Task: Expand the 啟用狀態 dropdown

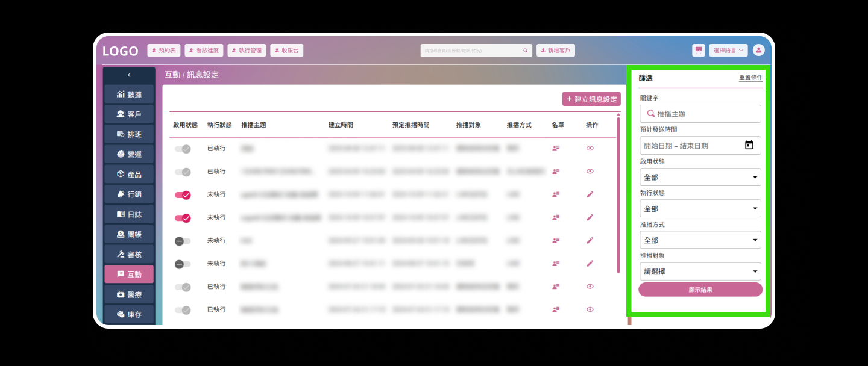Action: click(x=700, y=177)
